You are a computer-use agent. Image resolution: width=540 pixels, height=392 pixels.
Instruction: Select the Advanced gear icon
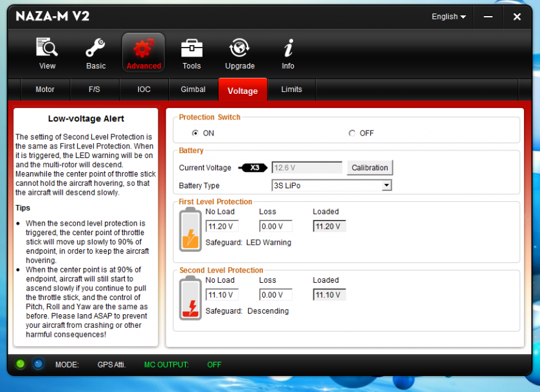(143, 48)
